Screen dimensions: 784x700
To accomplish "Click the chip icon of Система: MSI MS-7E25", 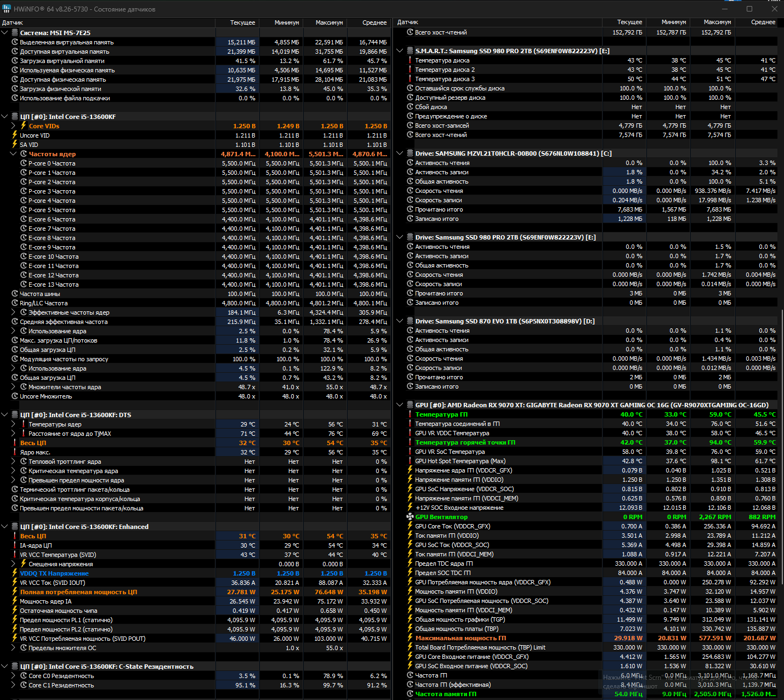I will 15,33.
